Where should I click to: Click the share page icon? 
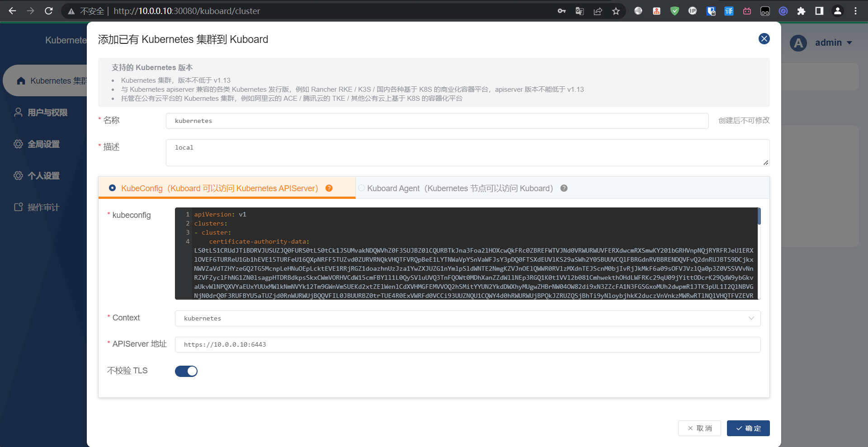(x=598, y=11)
